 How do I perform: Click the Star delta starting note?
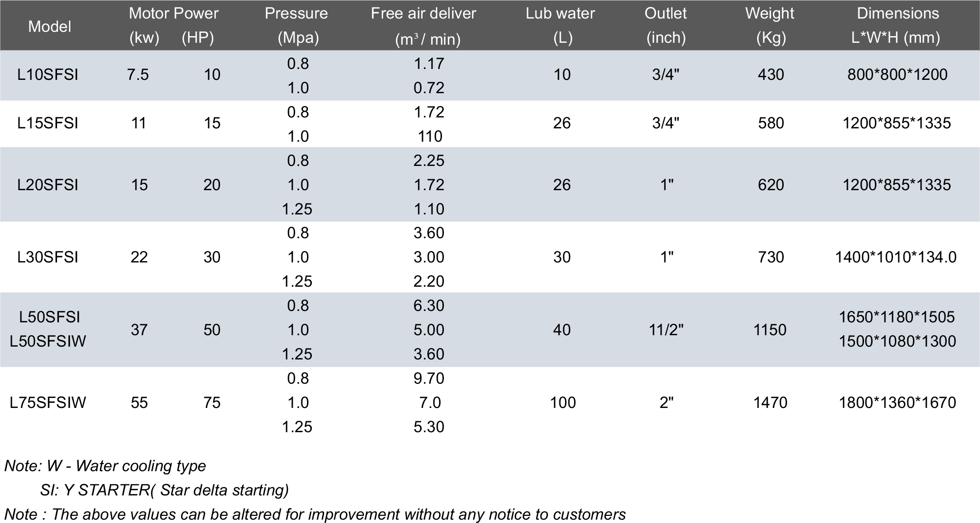point(164,490)
